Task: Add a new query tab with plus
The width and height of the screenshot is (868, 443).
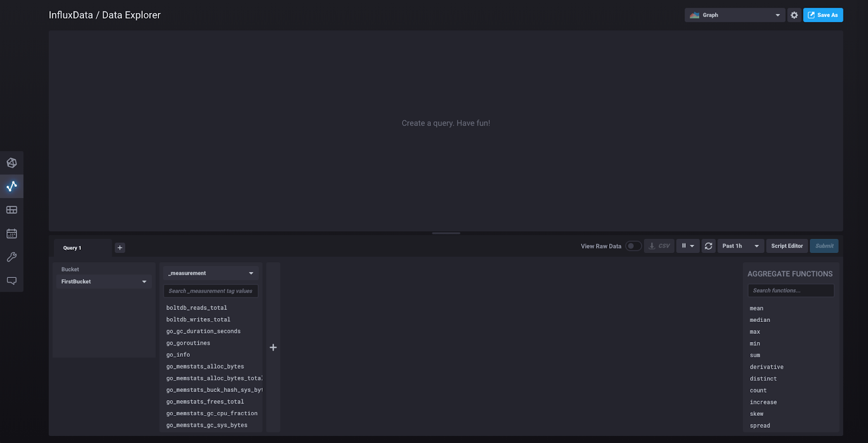Action: 120,248
